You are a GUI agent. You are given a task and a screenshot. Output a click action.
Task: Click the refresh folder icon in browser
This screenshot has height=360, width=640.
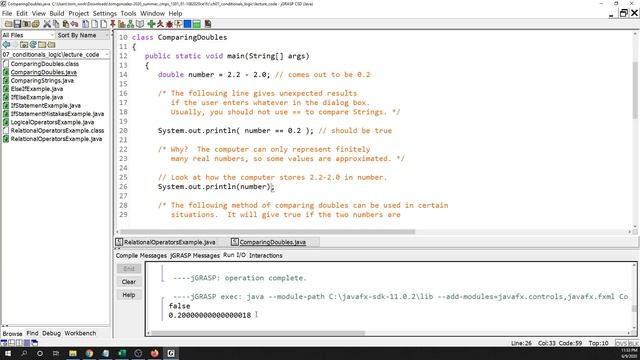(33, 44)
